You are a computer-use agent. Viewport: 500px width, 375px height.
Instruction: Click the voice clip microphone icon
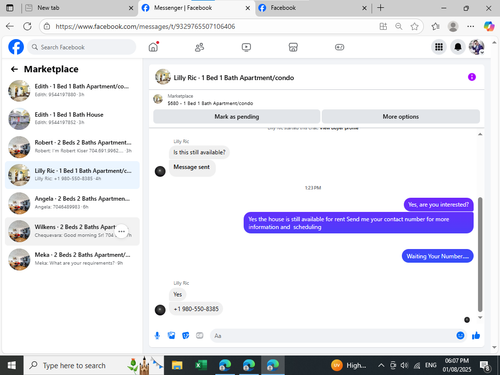tap(157, 336)
